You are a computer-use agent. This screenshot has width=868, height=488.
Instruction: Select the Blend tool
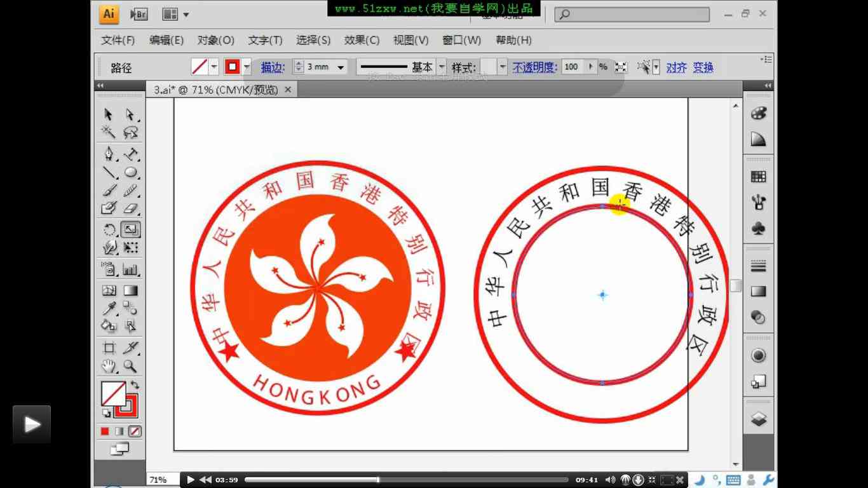[131, 309]
